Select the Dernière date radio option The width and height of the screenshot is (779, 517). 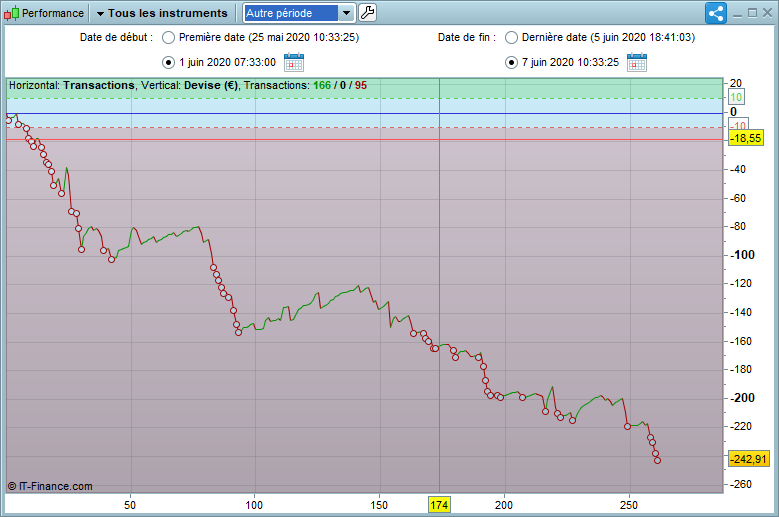[511, 37]
